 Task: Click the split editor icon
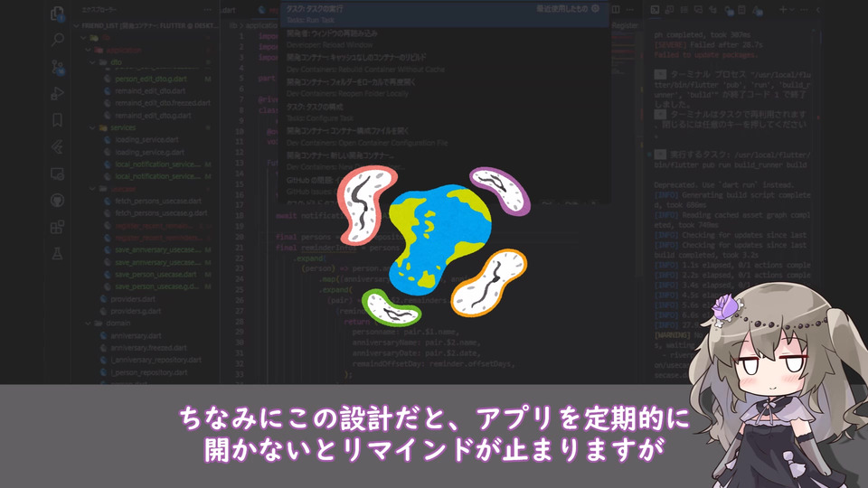pyautogui.click(x=616, y=10)
